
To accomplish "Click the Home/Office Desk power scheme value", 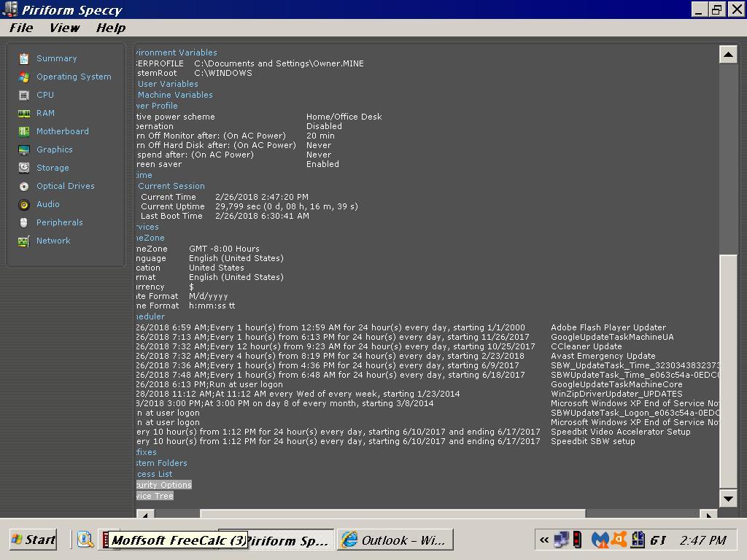I will point(344,117).
